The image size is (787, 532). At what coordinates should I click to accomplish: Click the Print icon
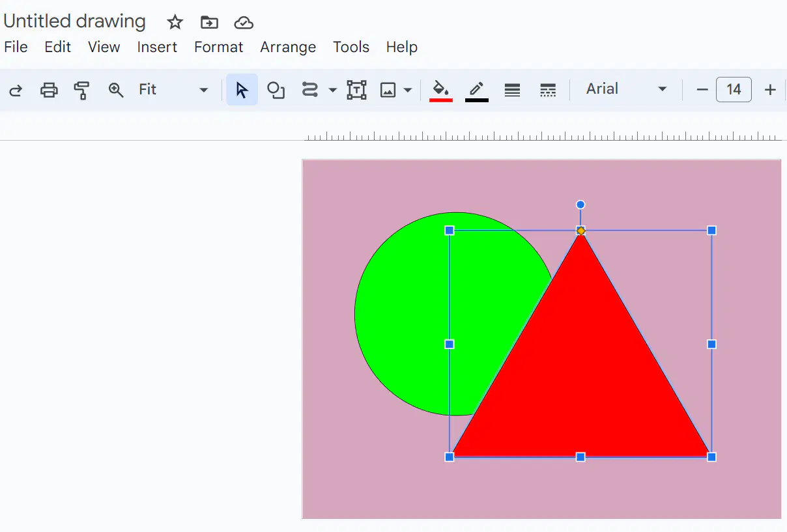tap(50, 90)
